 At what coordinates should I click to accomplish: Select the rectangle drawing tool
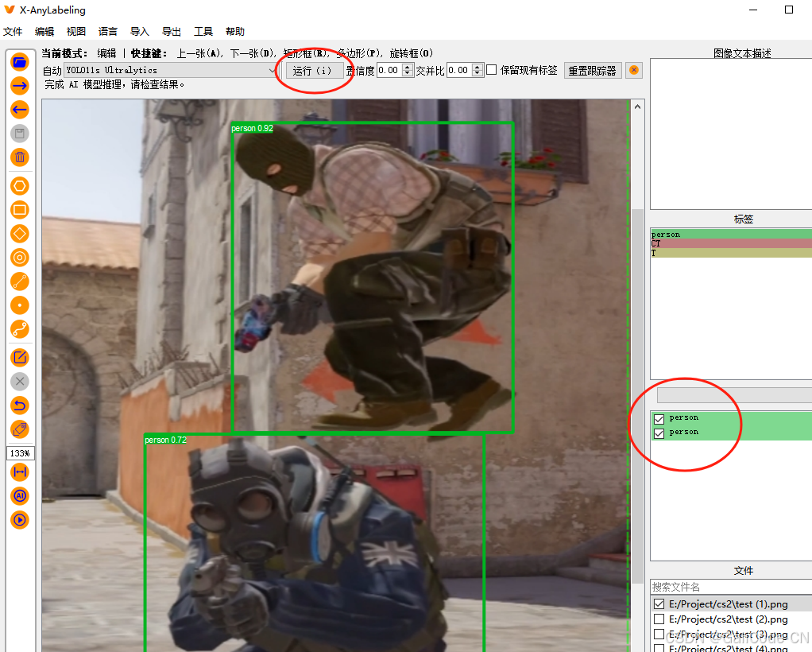coord(20,210)
